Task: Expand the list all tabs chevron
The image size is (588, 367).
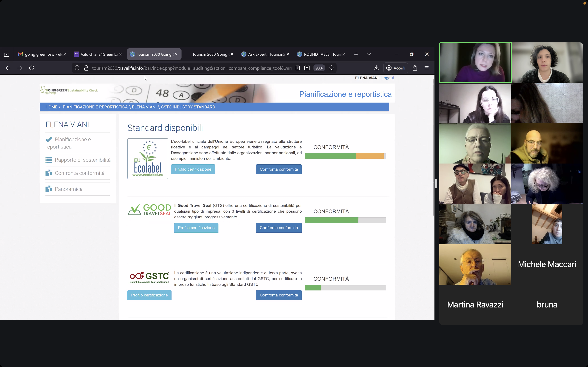Action: point(369,54)
